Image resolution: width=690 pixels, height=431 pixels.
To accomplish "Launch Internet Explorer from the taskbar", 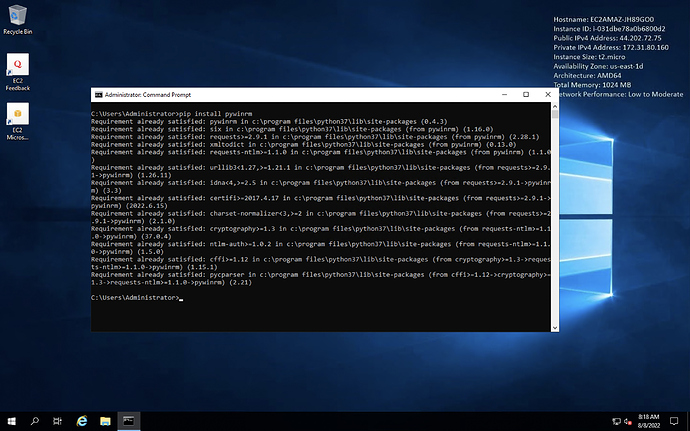I will 82,421.
